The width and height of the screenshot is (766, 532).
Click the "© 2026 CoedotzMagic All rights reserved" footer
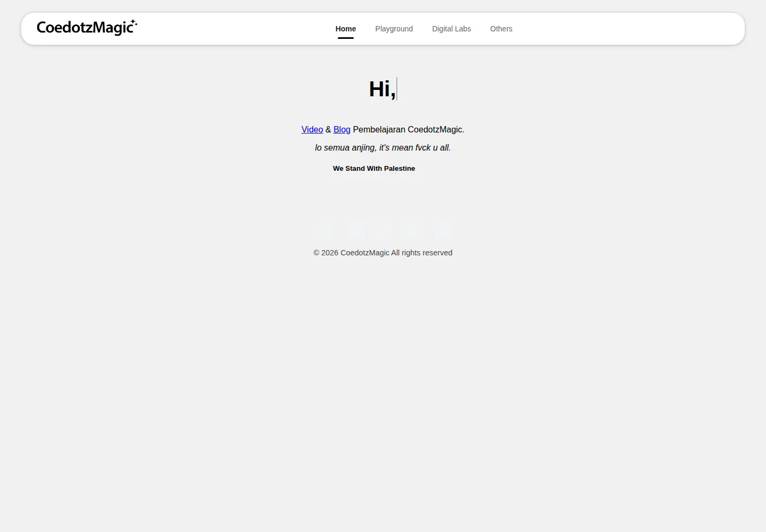coord(383,253)
